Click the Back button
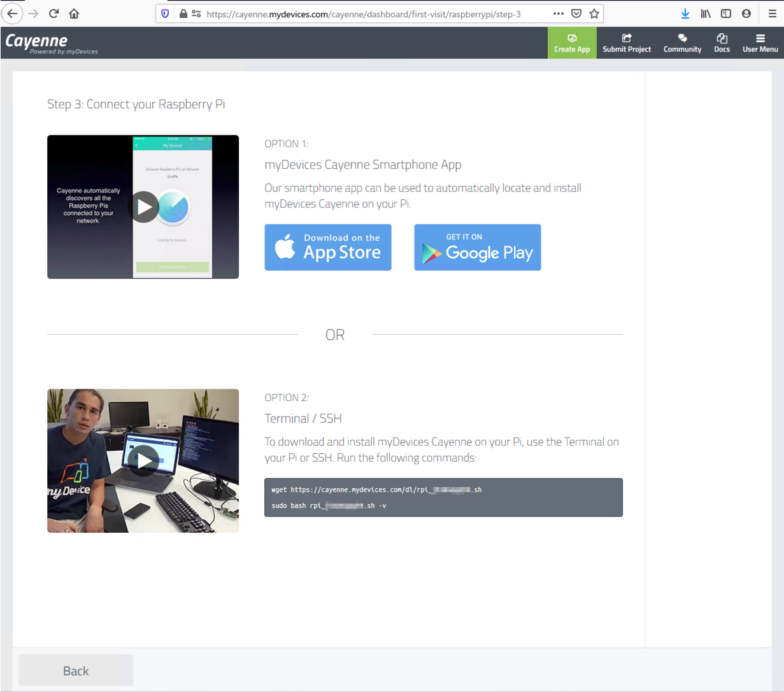 coord(76,670)
